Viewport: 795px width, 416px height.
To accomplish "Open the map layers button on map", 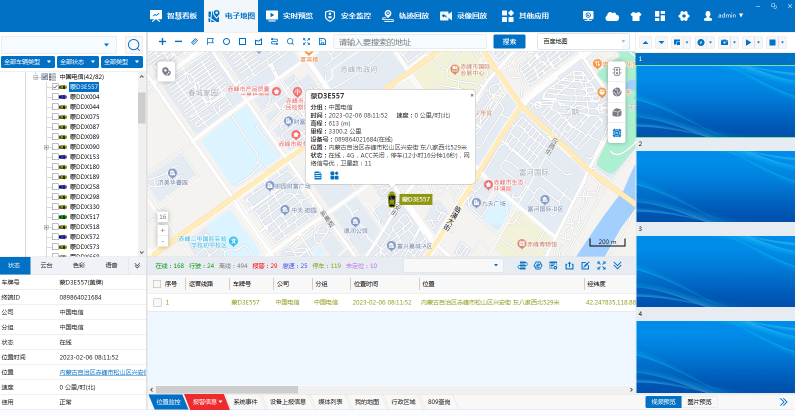I will [x=166, y=71].
